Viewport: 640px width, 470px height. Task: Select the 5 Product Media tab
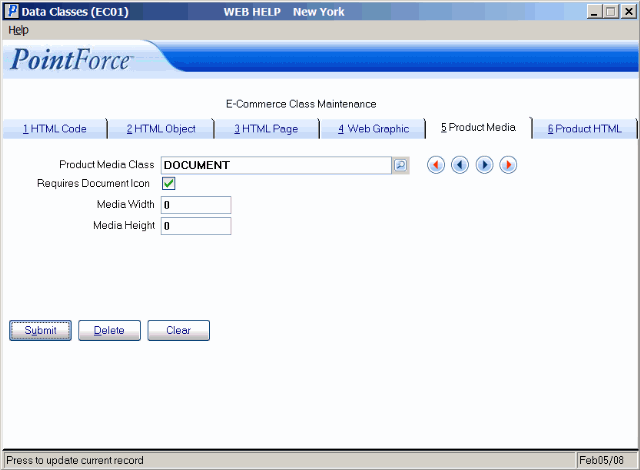478,128
